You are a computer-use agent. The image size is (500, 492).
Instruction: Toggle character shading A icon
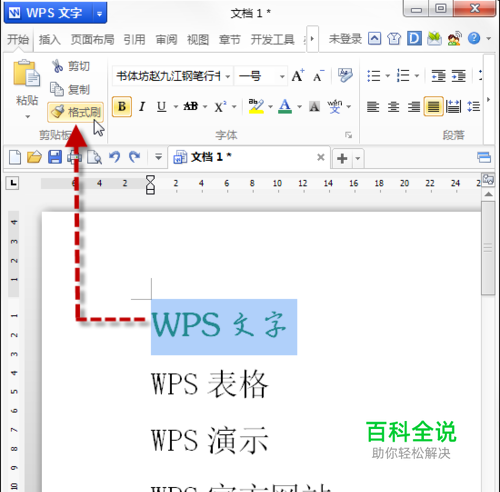point(314,107)
